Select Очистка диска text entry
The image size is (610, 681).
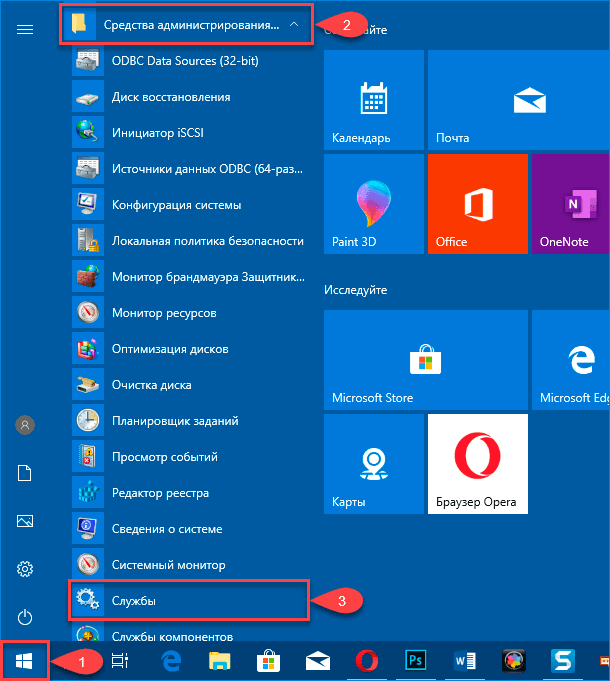click(x=152, y=385)
